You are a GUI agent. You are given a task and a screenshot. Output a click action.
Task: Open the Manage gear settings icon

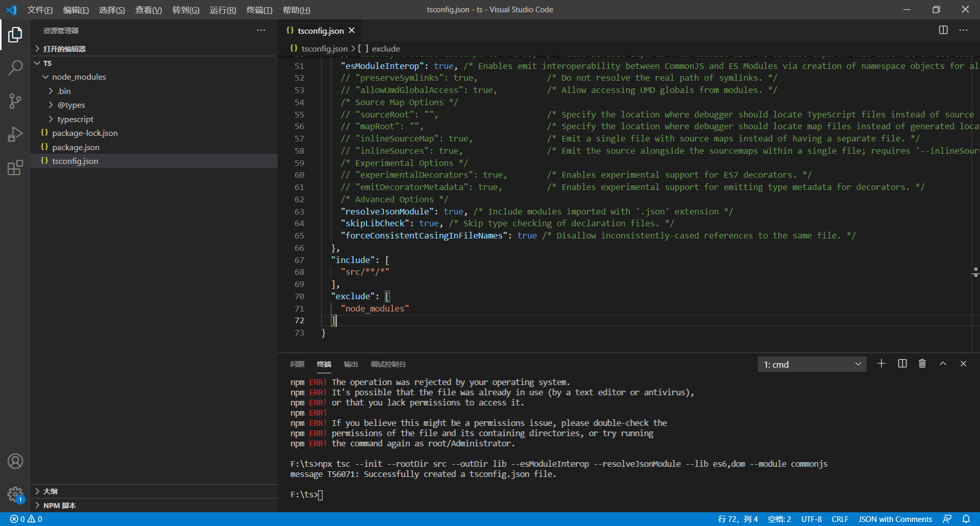pos(15,494)
